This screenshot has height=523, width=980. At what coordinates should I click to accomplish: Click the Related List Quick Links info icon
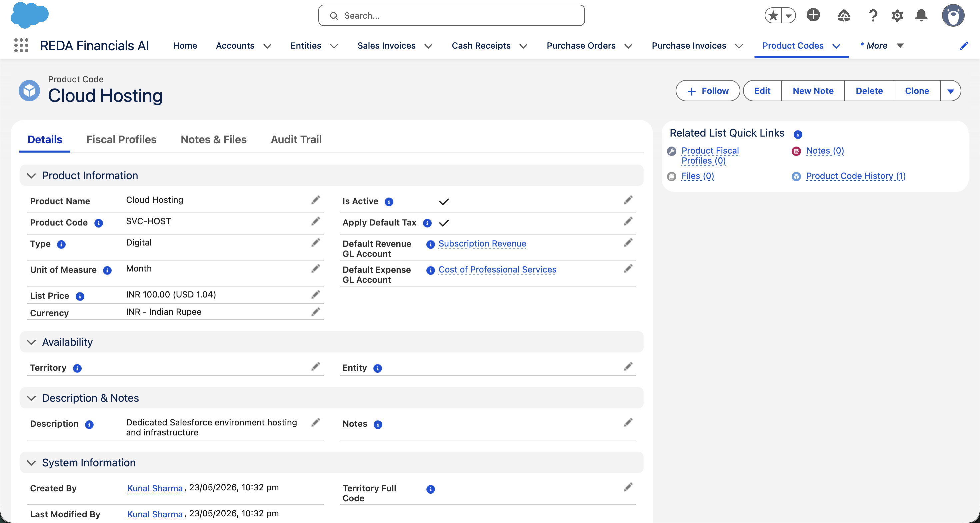click(x=798, y=134)
